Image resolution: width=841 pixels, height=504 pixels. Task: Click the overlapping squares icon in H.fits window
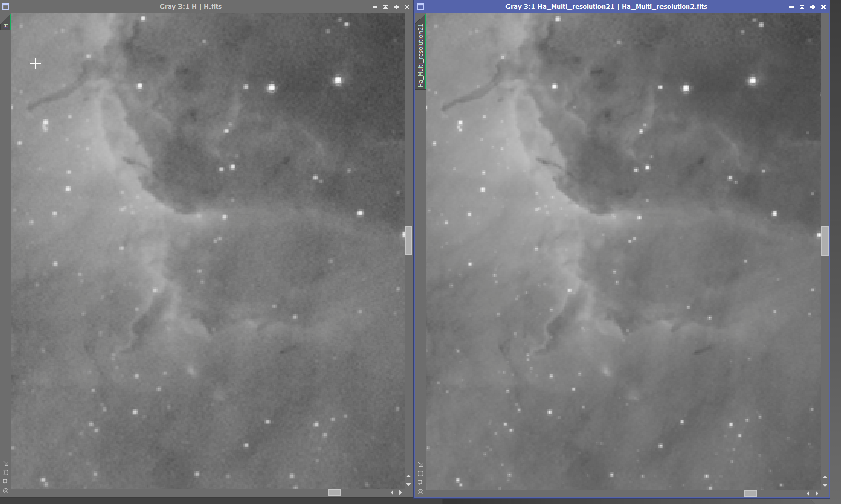(6, 482)
